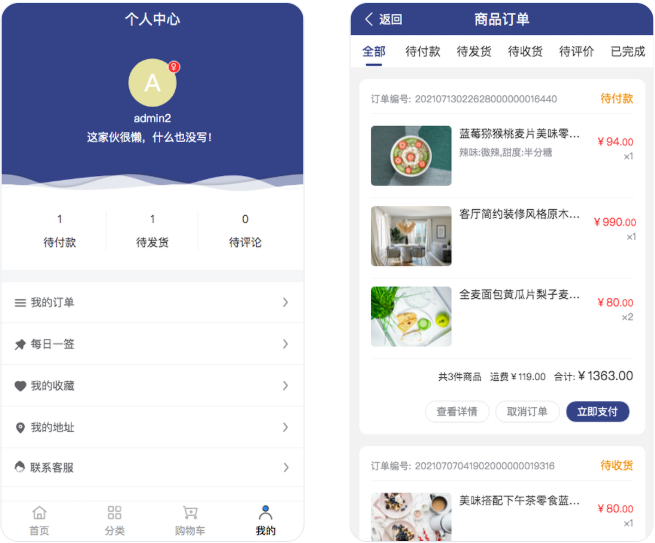Open the blueberry kiwi cereal product thumbnail

tap(411, 155)
